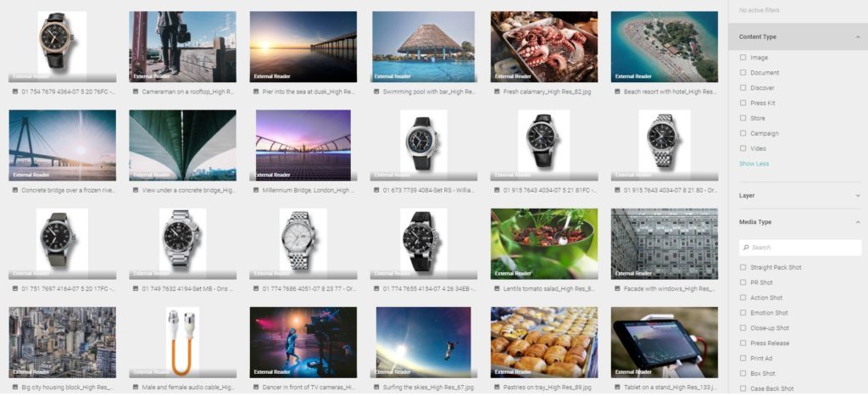Click the file icon next to Surfing the skies

point(376,388)
